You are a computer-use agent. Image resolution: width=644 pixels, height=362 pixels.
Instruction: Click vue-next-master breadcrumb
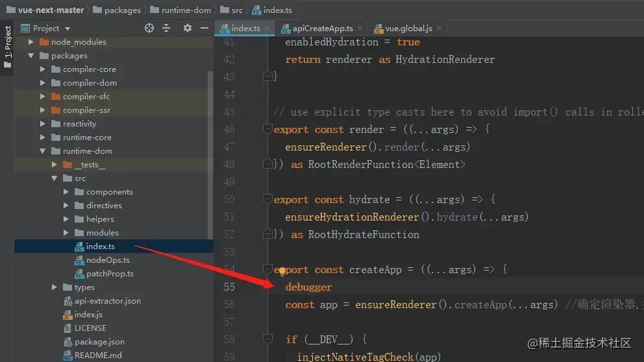(45, 10)
